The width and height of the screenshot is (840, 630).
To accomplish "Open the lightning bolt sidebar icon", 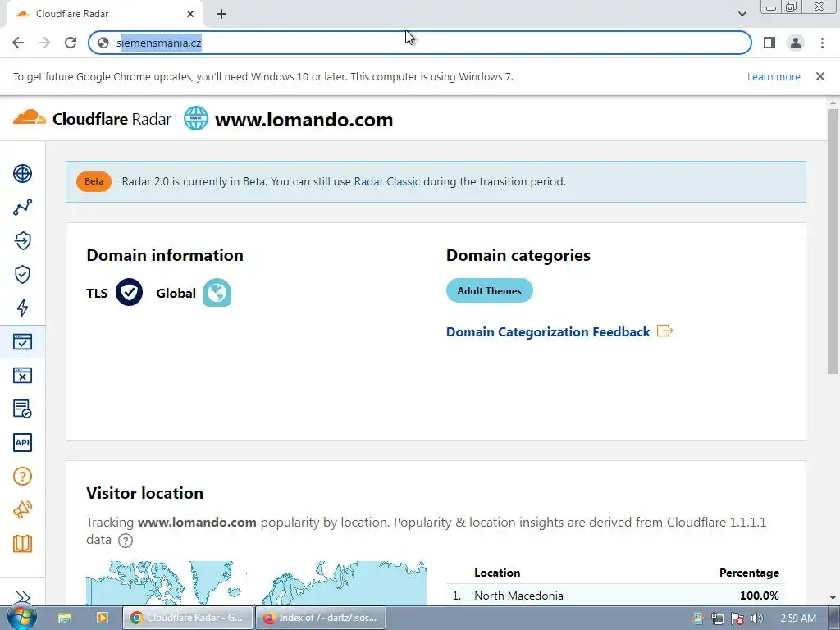I will tap(22, 308).
